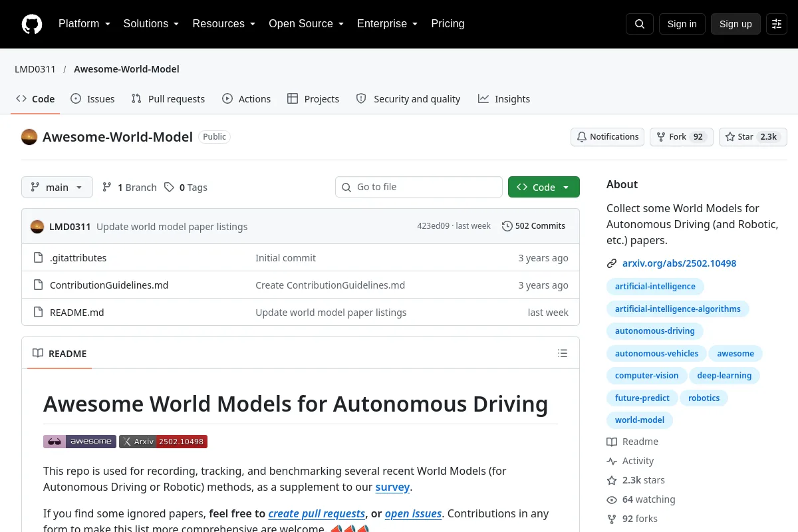Click the star icon beside 2.3k stars
Viewport: 798px width, 532px height.
click(x=612, y=480)
